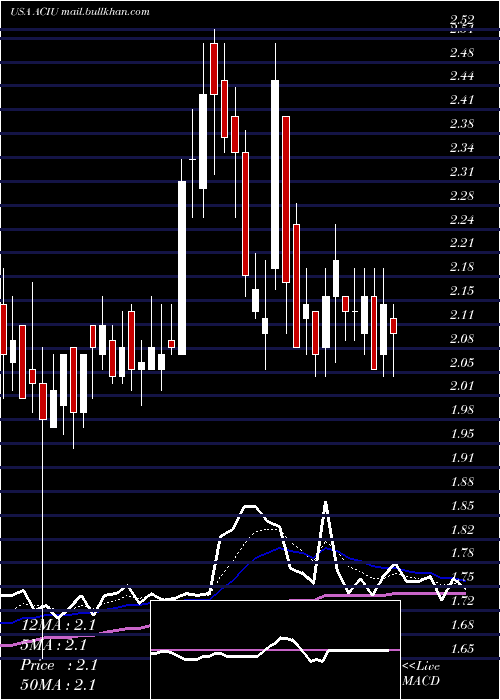Select the 2.28 price axis label

[x=461, y=196]
